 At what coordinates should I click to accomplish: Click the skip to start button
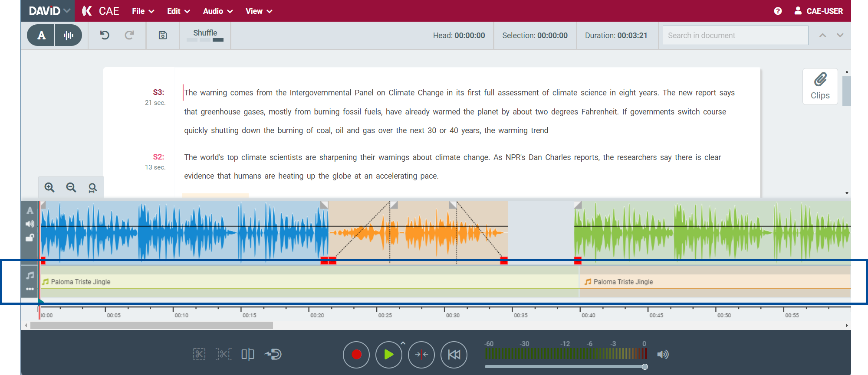click(454, 355)
